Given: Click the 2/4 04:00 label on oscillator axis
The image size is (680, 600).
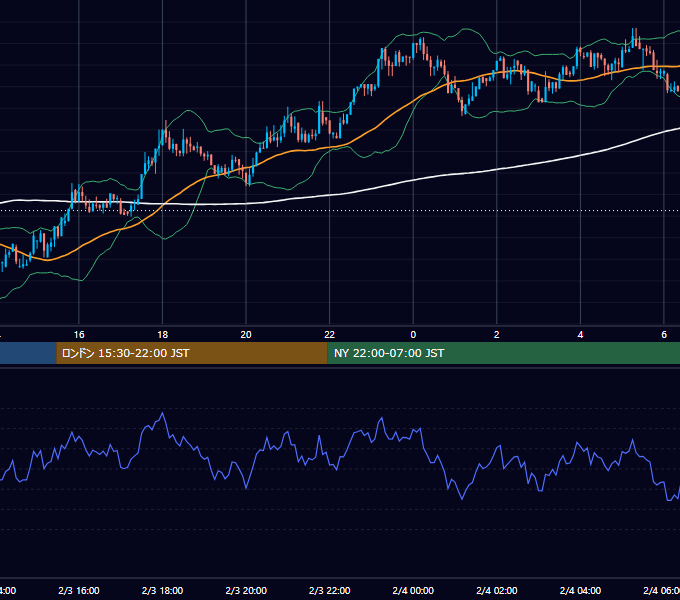Looking at the screenshot, I should pos(580,590).
